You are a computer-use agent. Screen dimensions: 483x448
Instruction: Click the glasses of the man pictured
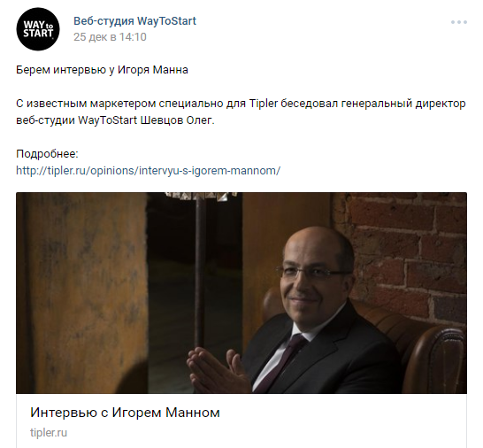tap(312, 272)
